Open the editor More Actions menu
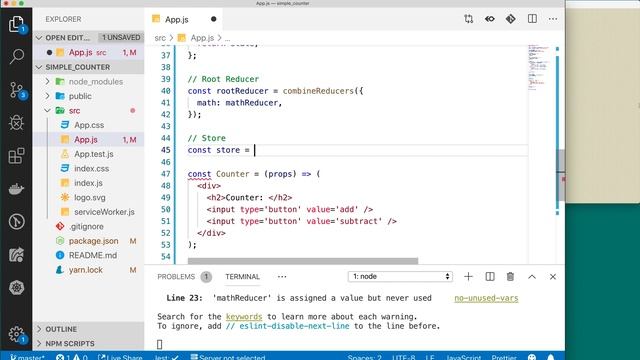The image size is (640, 360). 553,19
